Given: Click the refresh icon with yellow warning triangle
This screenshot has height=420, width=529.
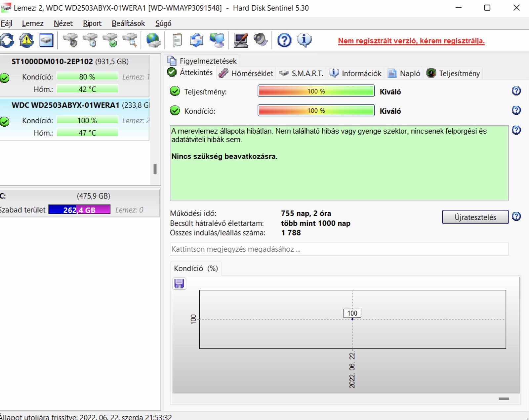Looking at the screenshot, I should click(26, 40).
